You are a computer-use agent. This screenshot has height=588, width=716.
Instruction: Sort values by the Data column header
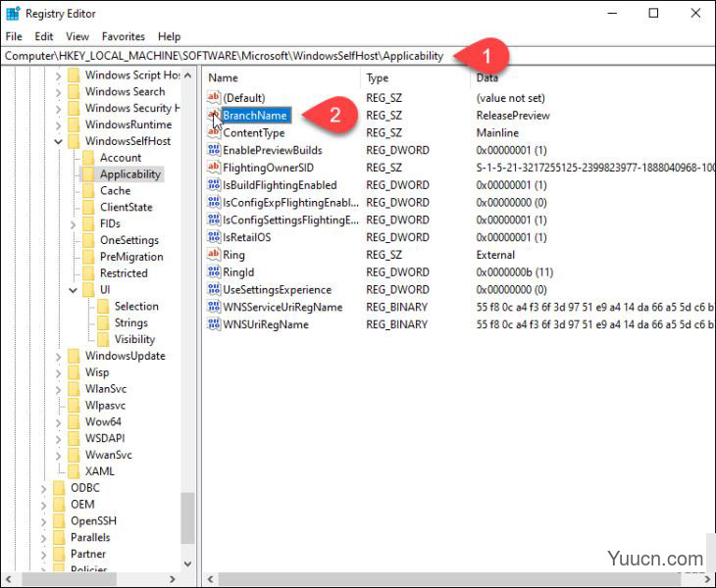[592, 77]
